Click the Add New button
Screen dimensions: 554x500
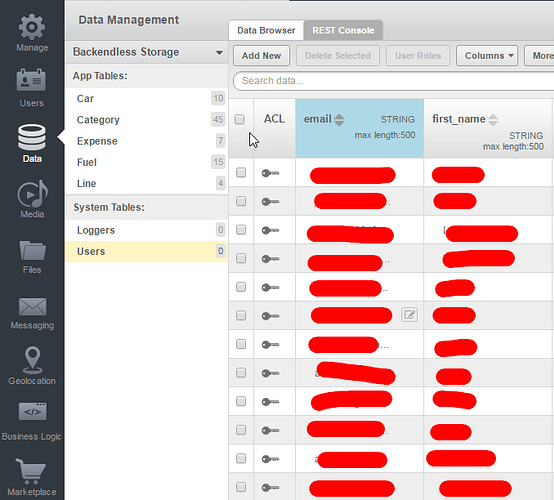(261, 55)
